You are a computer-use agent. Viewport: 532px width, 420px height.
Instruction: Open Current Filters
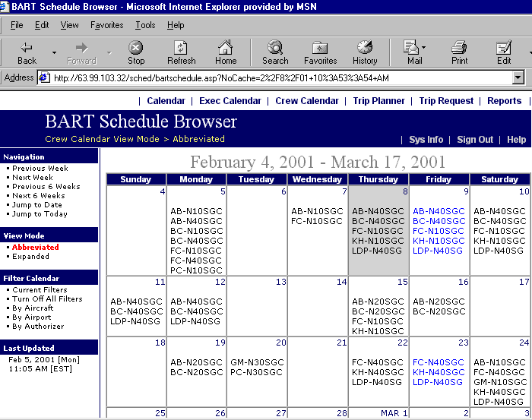click(x=40, y=290)
